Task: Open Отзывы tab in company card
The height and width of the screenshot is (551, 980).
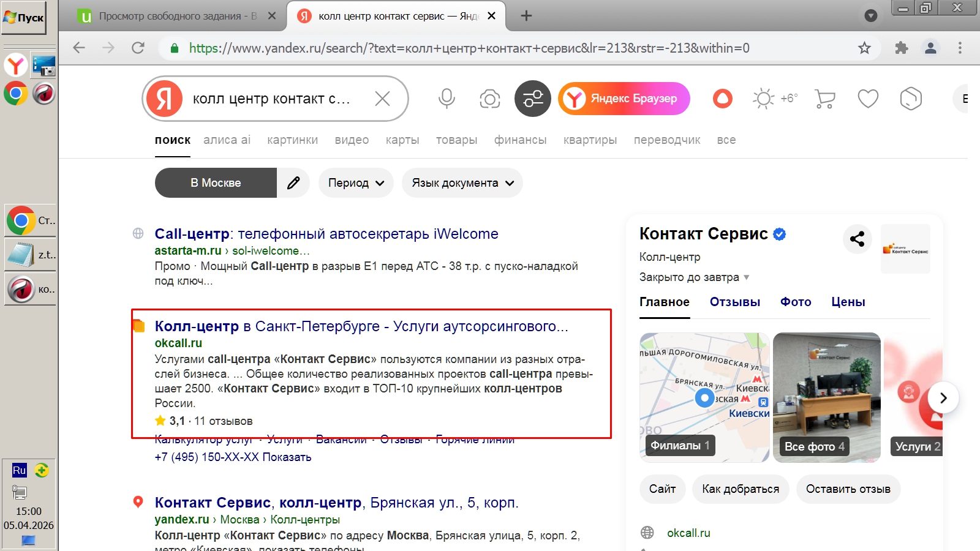Action: [735, 302]
